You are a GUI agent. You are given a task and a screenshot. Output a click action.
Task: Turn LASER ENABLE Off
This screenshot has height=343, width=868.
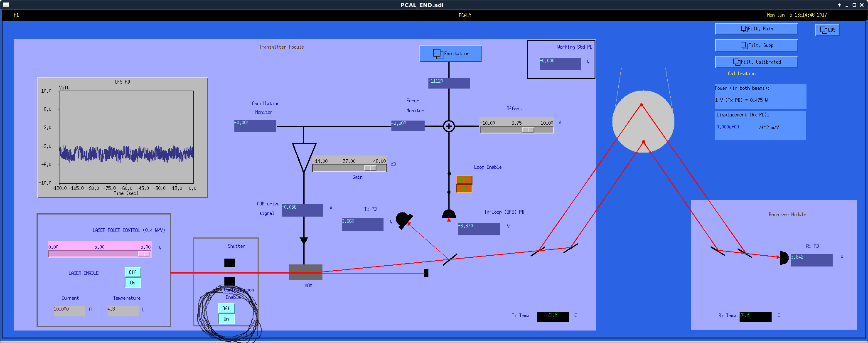(x=133, y=272)
